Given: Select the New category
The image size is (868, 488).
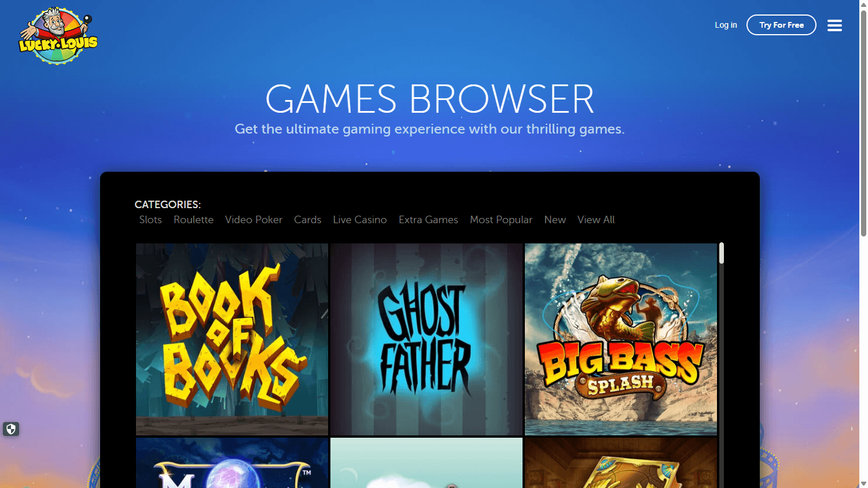Looking at the screenshot, I should 555,220.
